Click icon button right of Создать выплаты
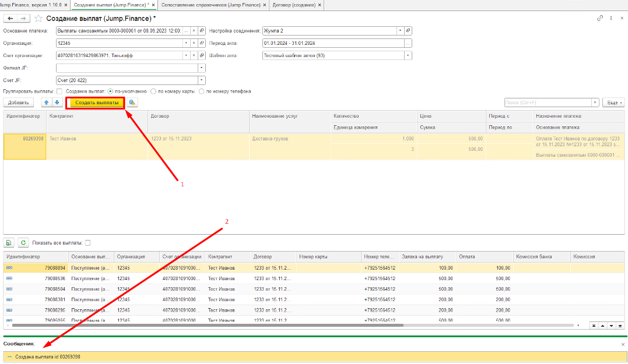The width and height of the screenshot is (628, 364). click(x=133, y=103)
